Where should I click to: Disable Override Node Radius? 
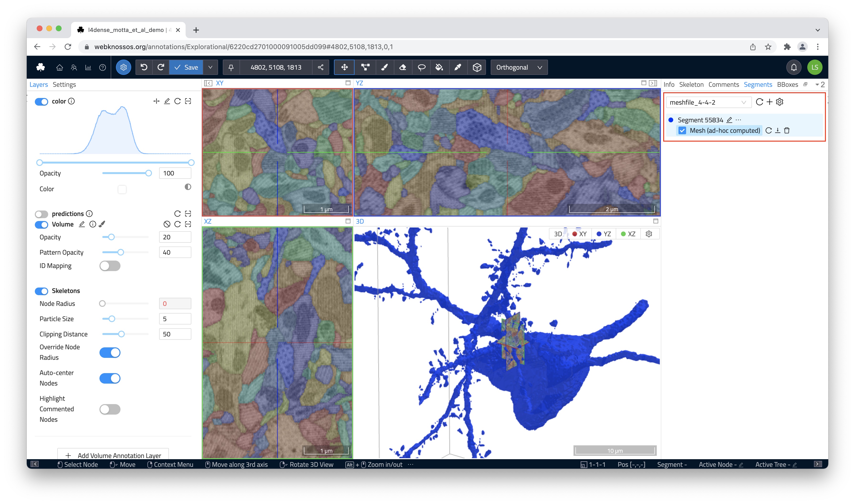[110, 353]
